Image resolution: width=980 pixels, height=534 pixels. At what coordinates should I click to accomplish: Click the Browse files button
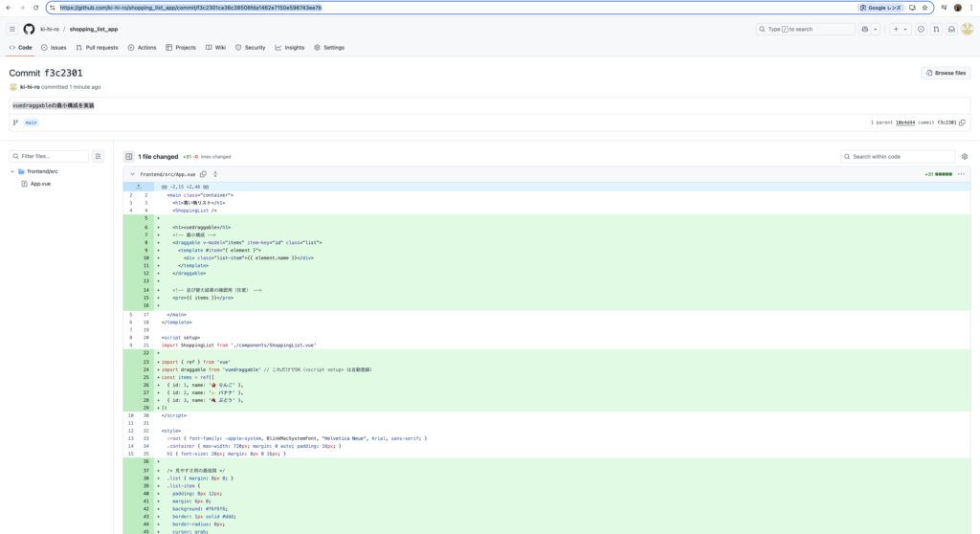[x=946, y=73]
